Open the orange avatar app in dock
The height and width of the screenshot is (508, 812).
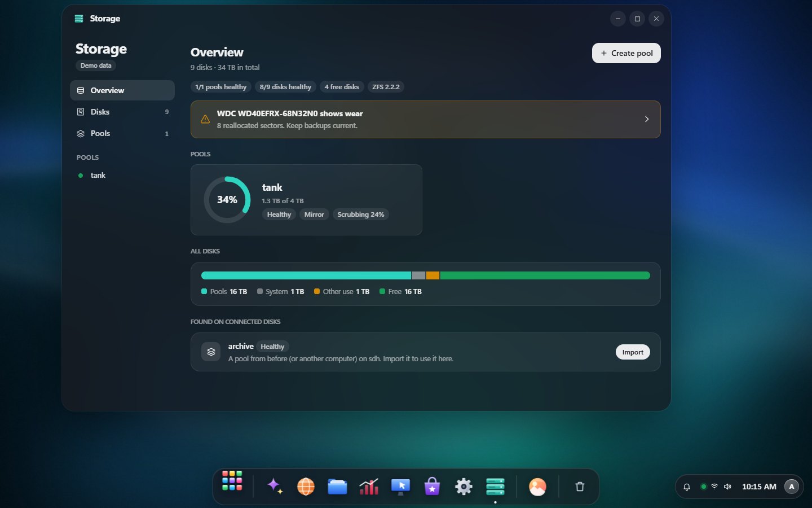click(537, 486)
